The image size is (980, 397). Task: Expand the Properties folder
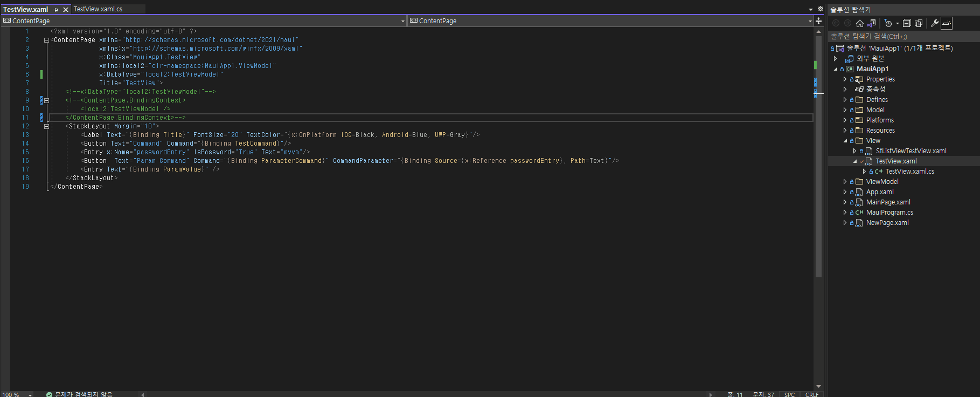pyautogui.click(x=845, y=79)
